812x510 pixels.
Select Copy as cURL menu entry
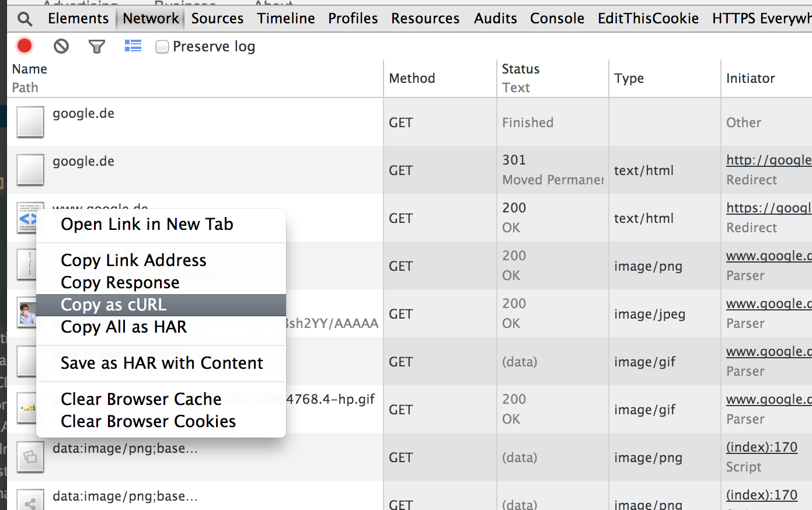click(161, 305)
